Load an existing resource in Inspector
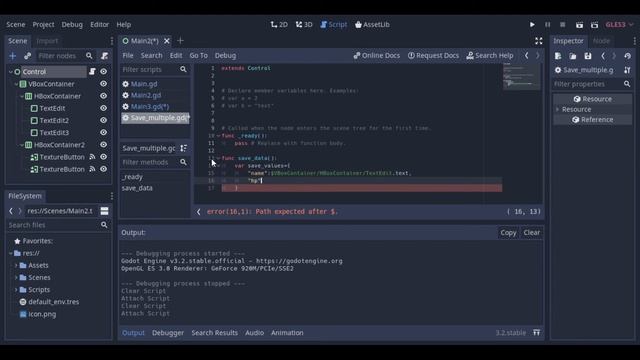Image resolution: width=640 pixels, height=360 pixels. 573,56
